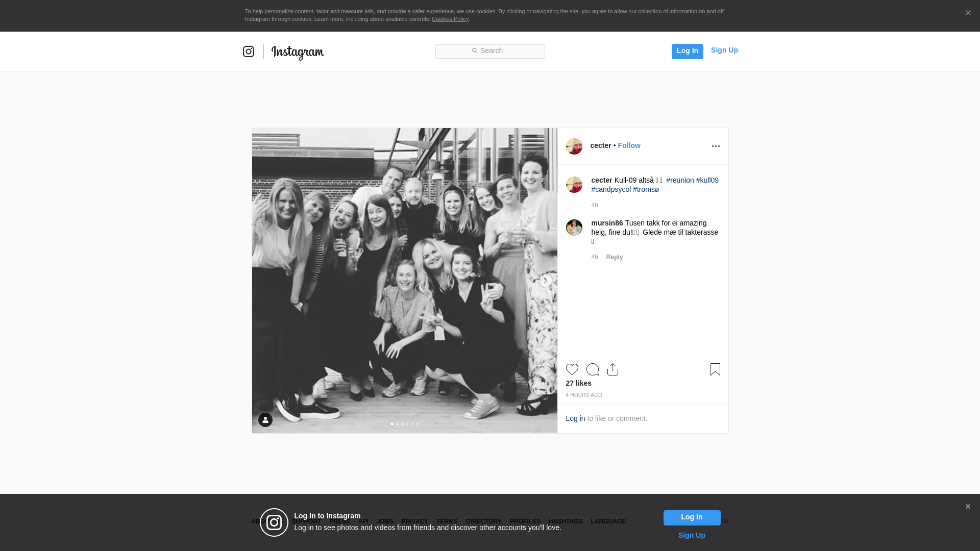The width and height of the screenshot is (980, 551).
Task: Close the Log In to Instagram banner
Action: click(968, 507)
